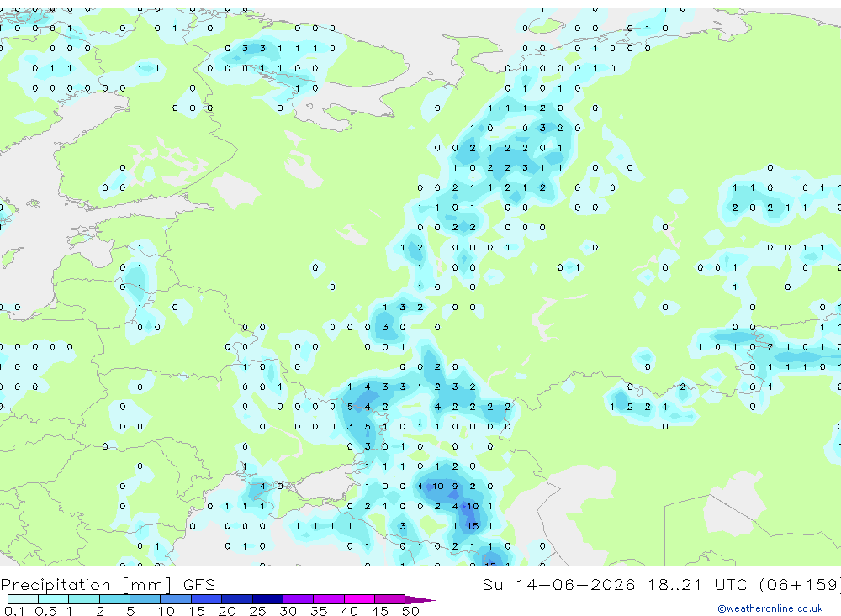Click the 20–25 mm legend swatch
The width and height of the screenshot is (841, 616).
[237, 599]
